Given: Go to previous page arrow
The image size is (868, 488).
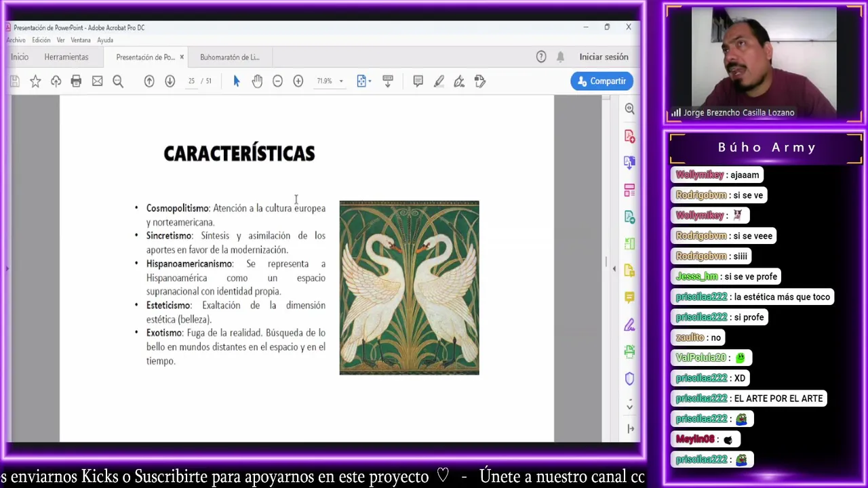Looking at the screenshot, I should pyautogui.click(x=149, y=81).
